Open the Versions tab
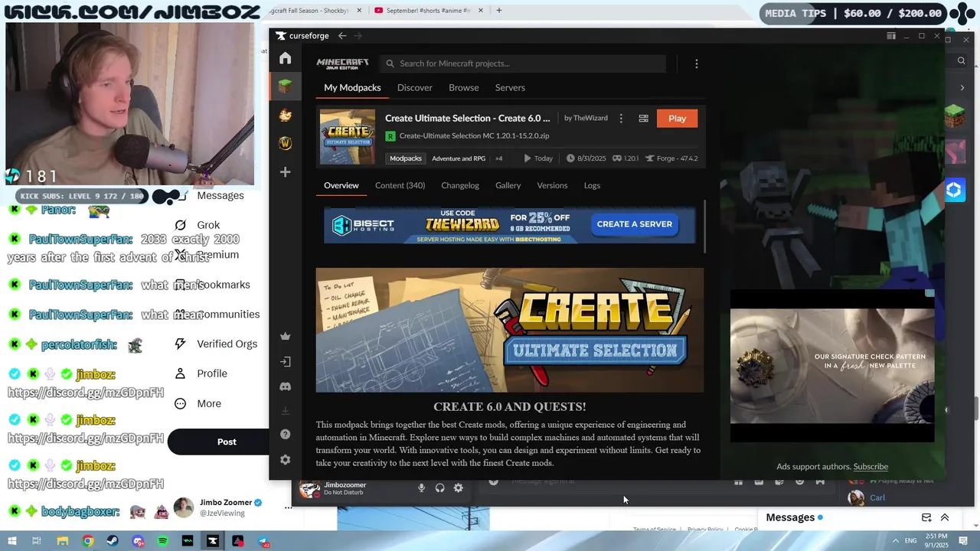980x551 pixels. [x=552, y=185]
